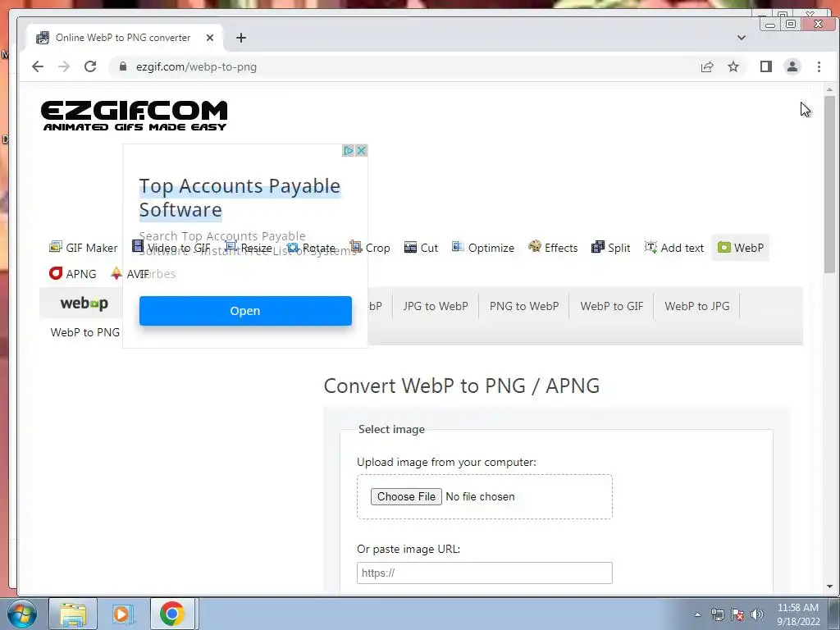This screenshot has height=630, width=840.
Task: Focus the paste image URL field
Action: point(484,573)
